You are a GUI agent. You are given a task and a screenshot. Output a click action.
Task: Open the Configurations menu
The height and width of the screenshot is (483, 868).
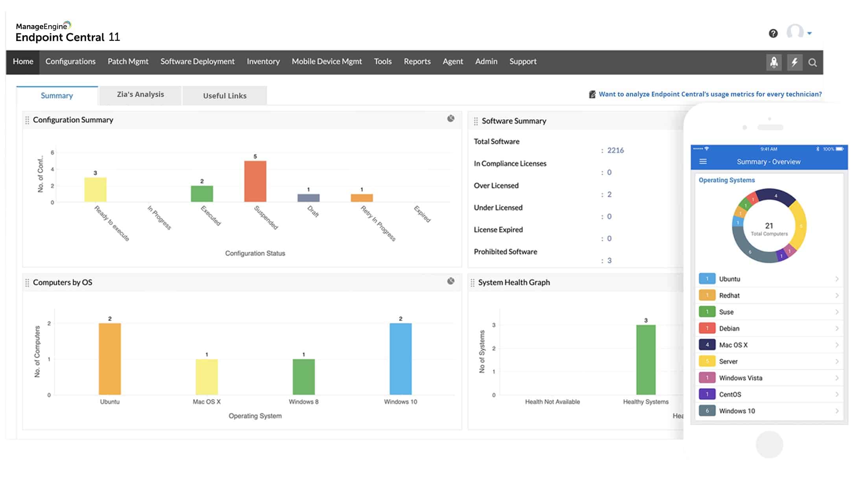70,62
